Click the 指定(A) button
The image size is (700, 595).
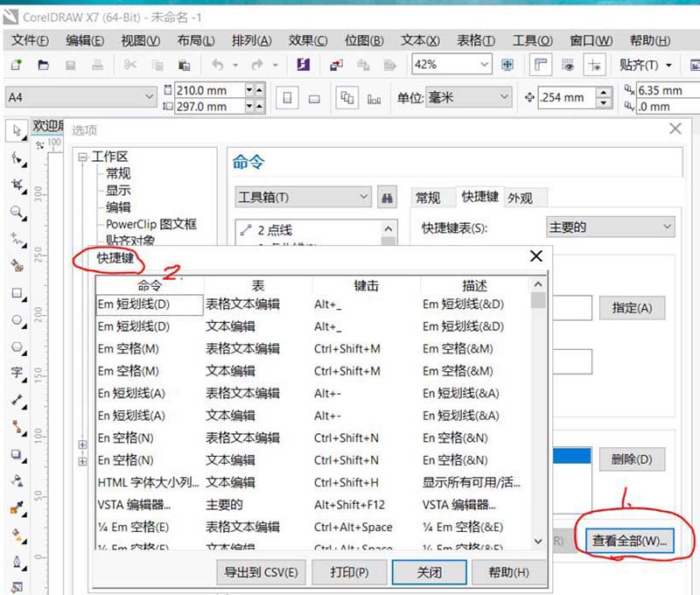click(632, 308)
